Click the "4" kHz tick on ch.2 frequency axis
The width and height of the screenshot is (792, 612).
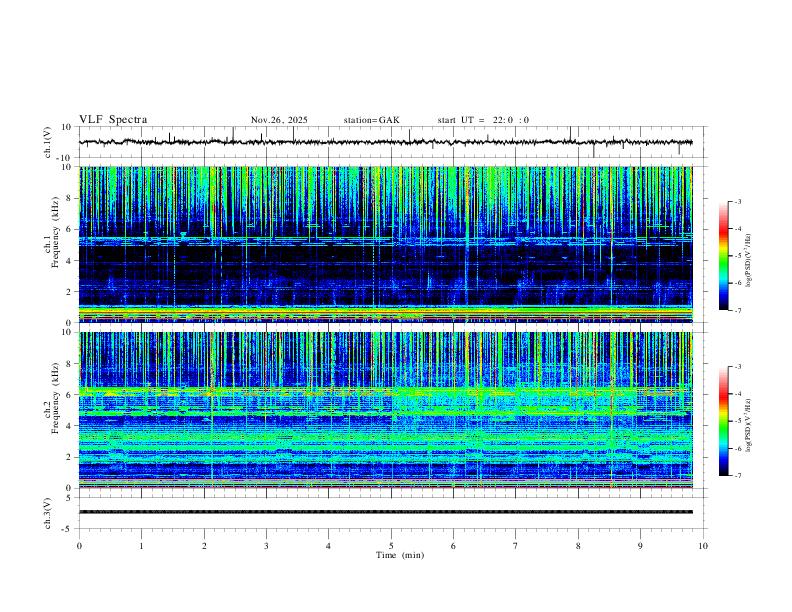70,426
